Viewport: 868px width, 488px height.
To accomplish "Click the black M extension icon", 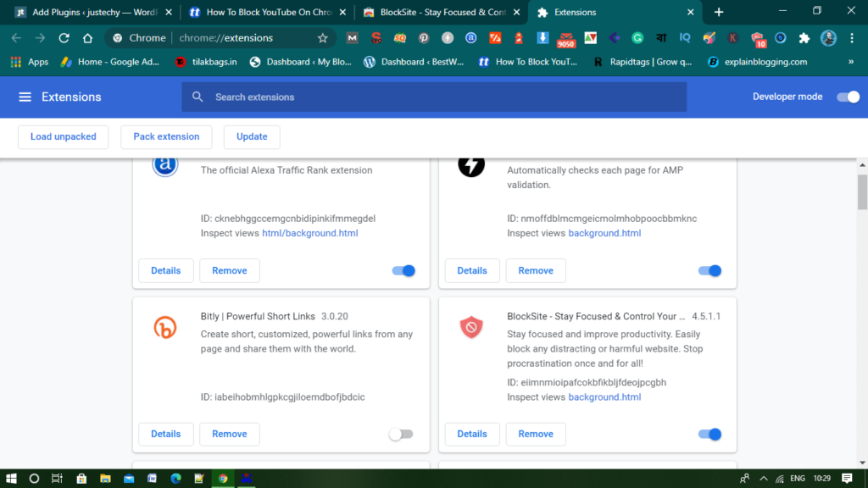I will point(352,38).
